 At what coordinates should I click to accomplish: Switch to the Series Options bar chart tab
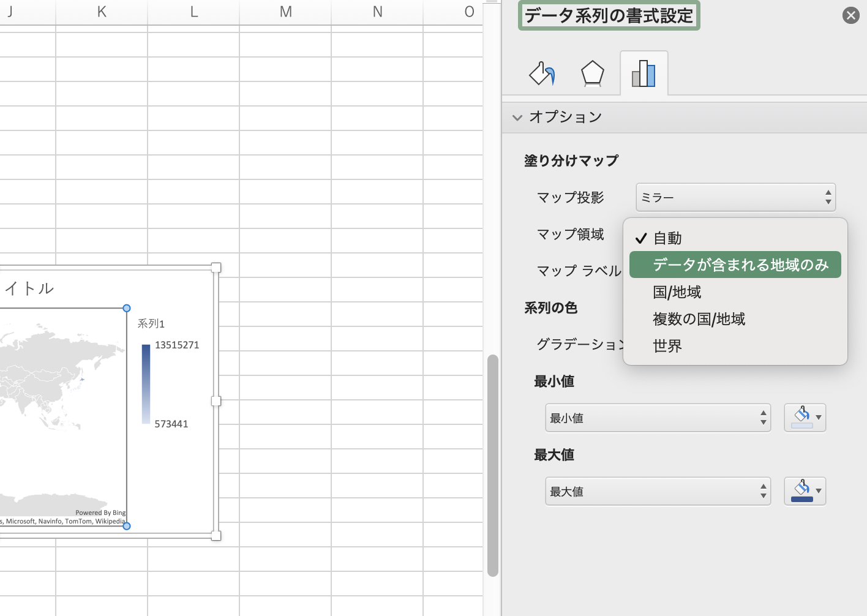pyautogui.click(x=644, y=73)
